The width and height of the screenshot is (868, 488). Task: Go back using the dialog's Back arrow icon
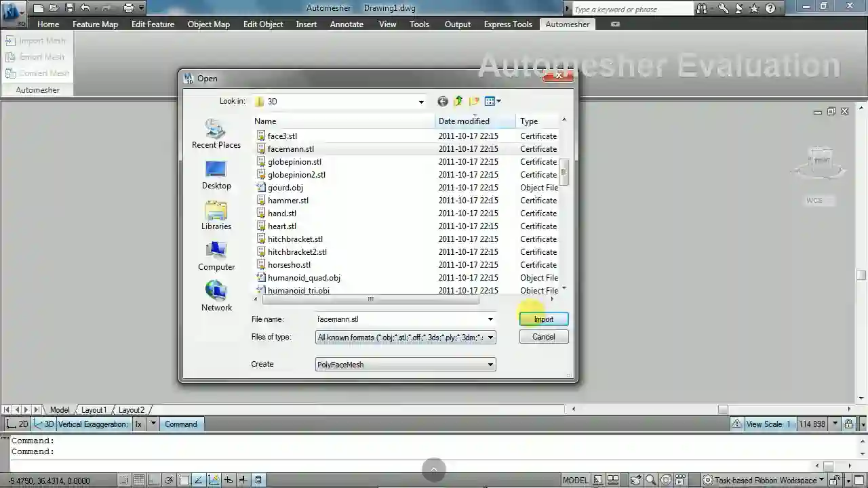tap(443, 102)
